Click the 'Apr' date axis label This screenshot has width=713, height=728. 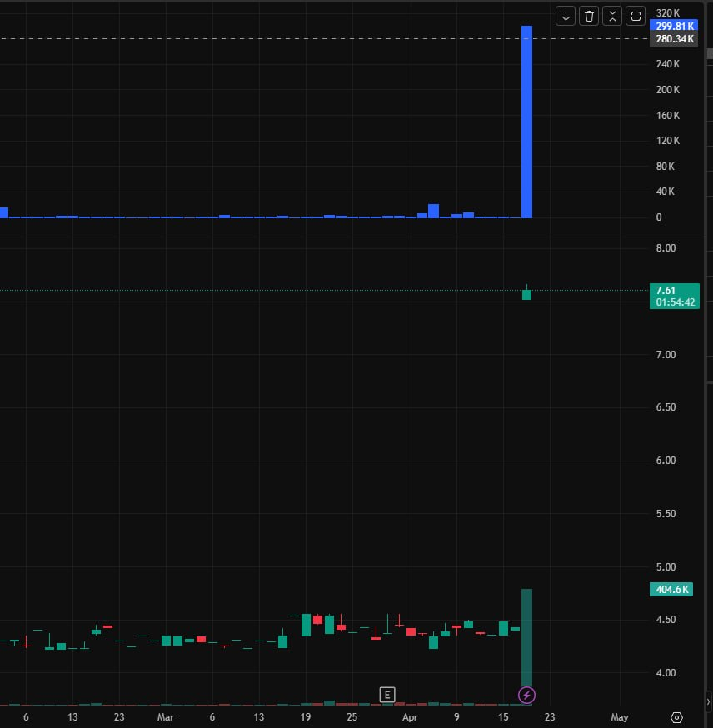tap(410, 717)
